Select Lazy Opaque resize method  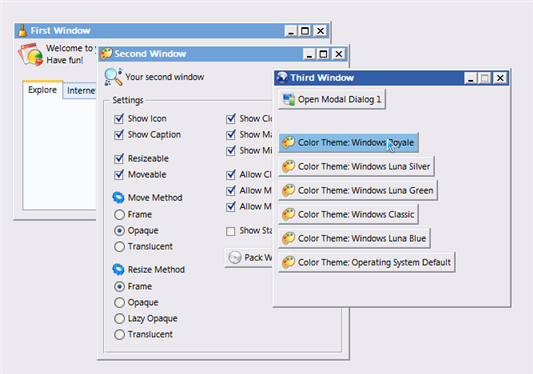coord(119,319)
